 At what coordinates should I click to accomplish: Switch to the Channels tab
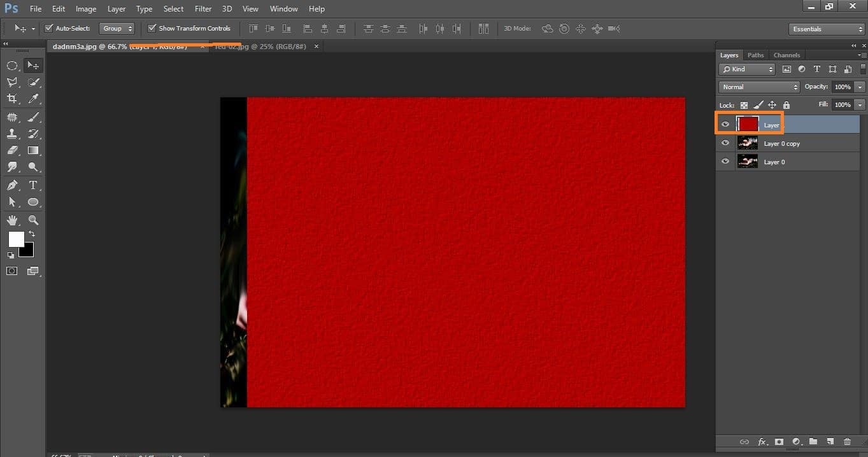[x=786, y=55]
